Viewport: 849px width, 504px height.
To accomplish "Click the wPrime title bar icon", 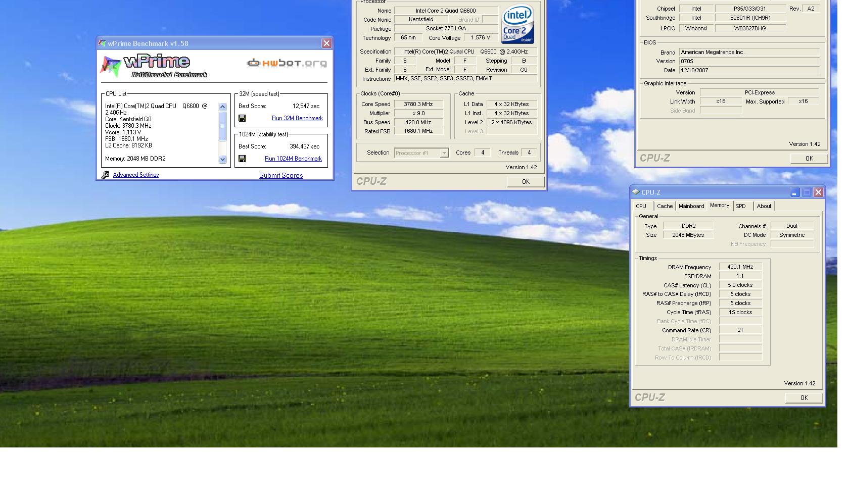I will [x=102, y=43].
